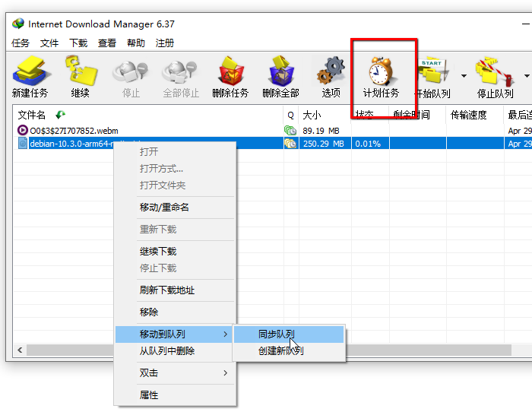Open the 注册 menu
Viewport: 532px width, 412px height.
click(x=165, y=43)
